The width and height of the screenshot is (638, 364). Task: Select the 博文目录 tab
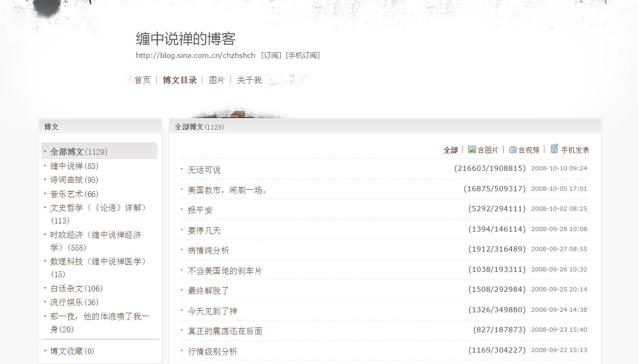[180, 80]
